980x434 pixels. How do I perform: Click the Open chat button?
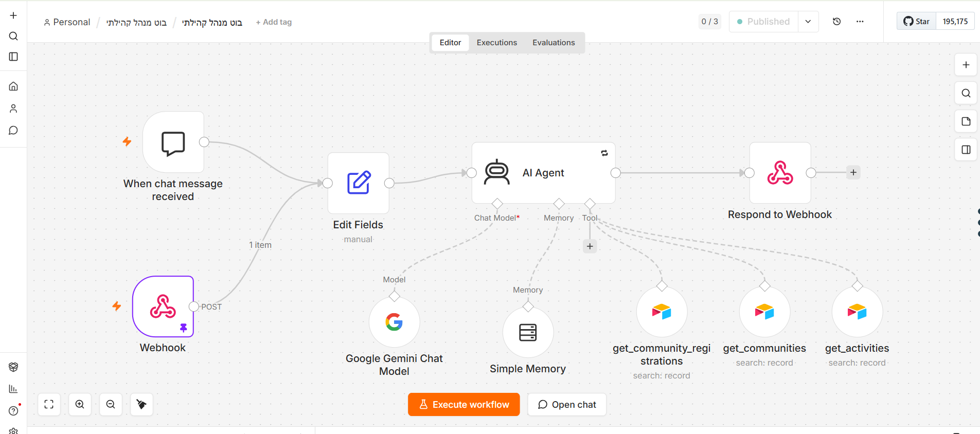pos(567,405)
